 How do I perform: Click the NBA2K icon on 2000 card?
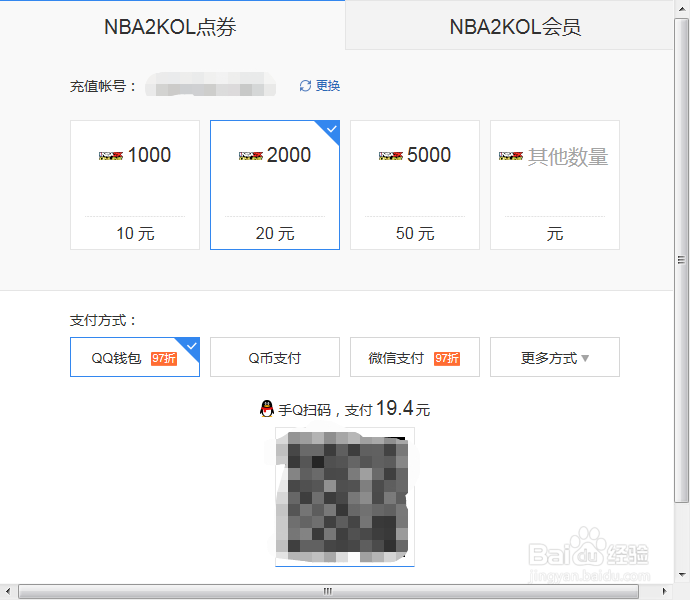coord(251,156)
